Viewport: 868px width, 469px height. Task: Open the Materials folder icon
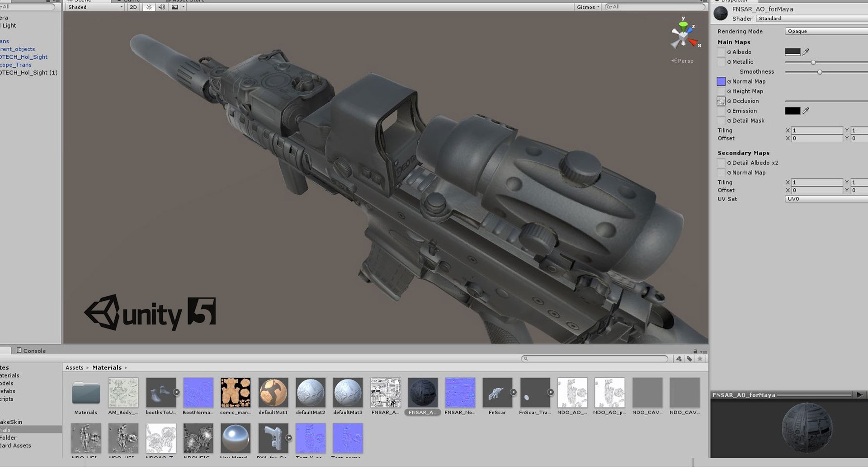(x=86, y=393)
